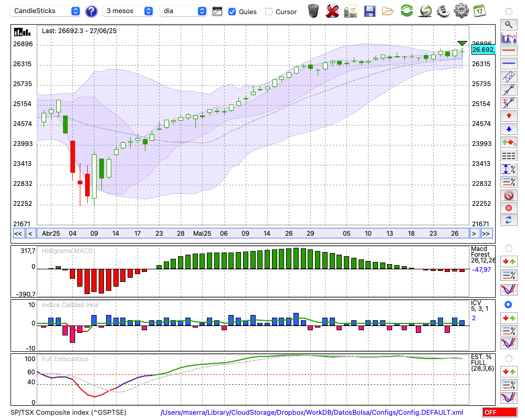Select the ICV panel radio button

pos(508,304)
